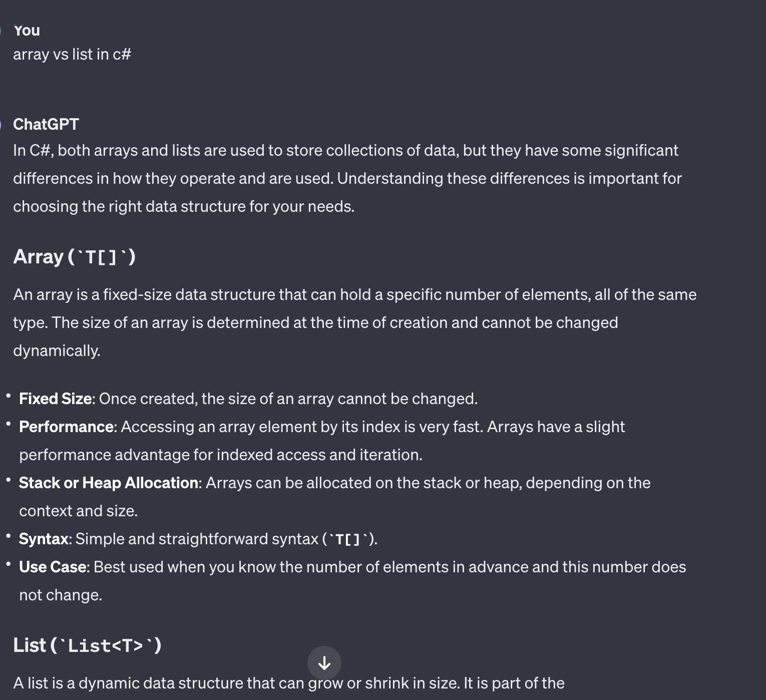Viewport: 766px width, 700px height.
Task: Click the bold "Performance" bullet label
Action: 67,427
